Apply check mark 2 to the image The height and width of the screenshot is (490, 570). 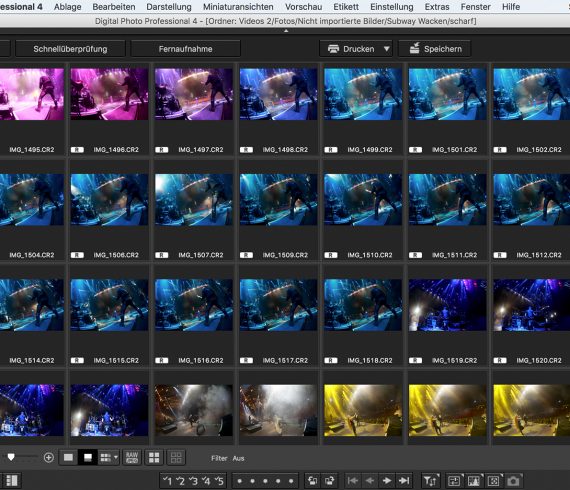(180, 481)
